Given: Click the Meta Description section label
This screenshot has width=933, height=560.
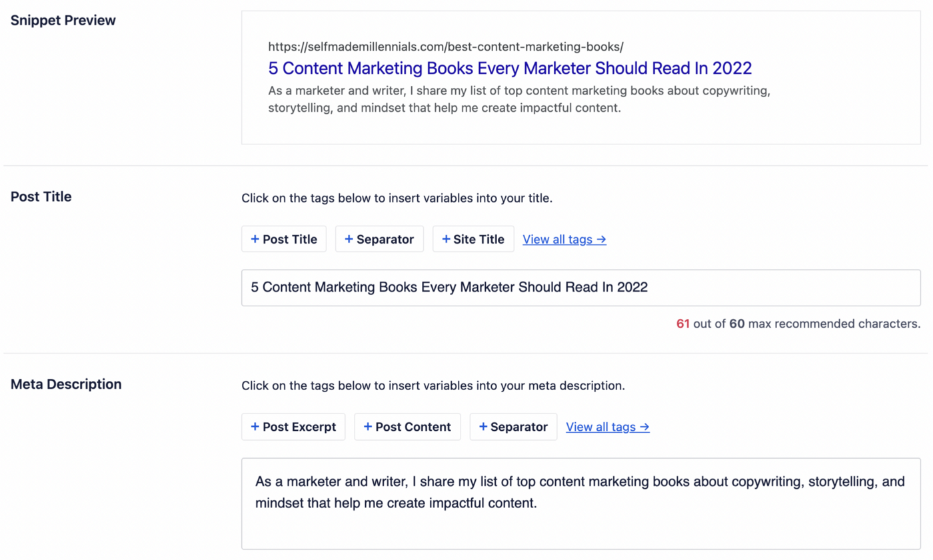Looking at the screenshot, I should click(x=66, y=384).
